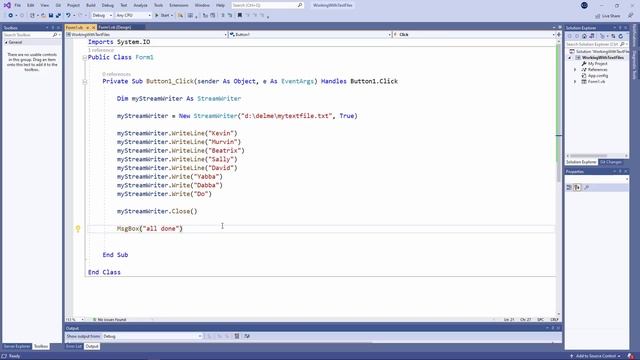Click the Categorized icon in Properties
This screenshot has width=640, height=360.
coord(569,188)
